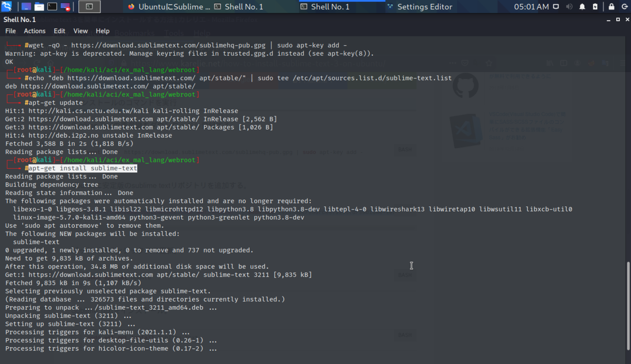Image resolution: width=631 pixels, height=364 pixels.
Task: Click the linux-image-5.7.0-kali1-amd64 package line
Action: coord(158,217)
